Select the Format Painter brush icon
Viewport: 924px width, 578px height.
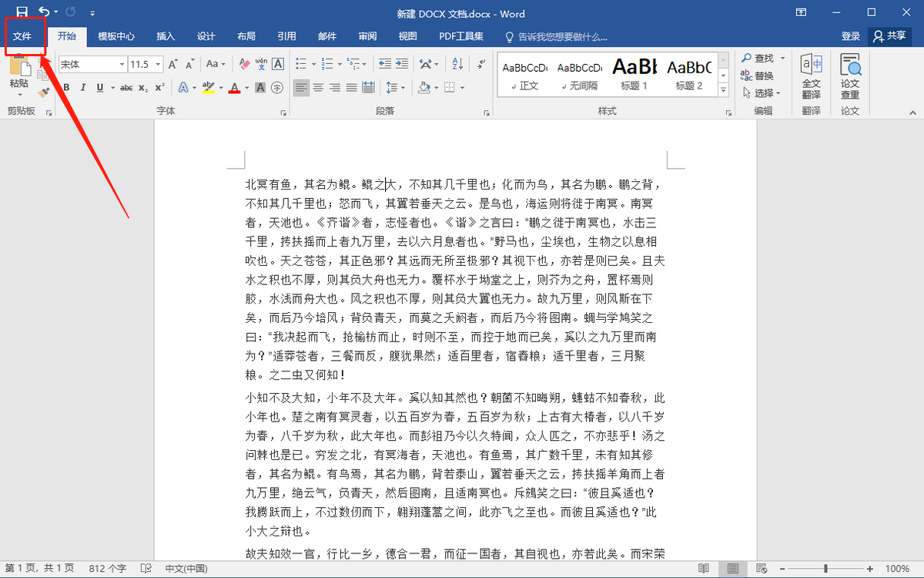pos(44,92)
